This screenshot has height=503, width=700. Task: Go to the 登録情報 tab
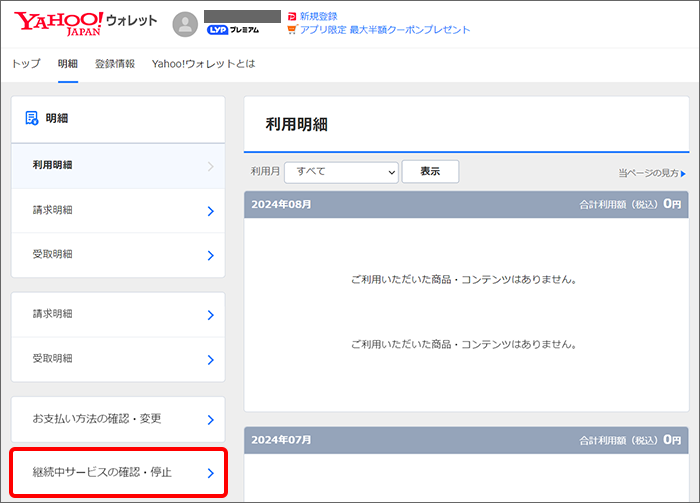click(x=115, y=64)
